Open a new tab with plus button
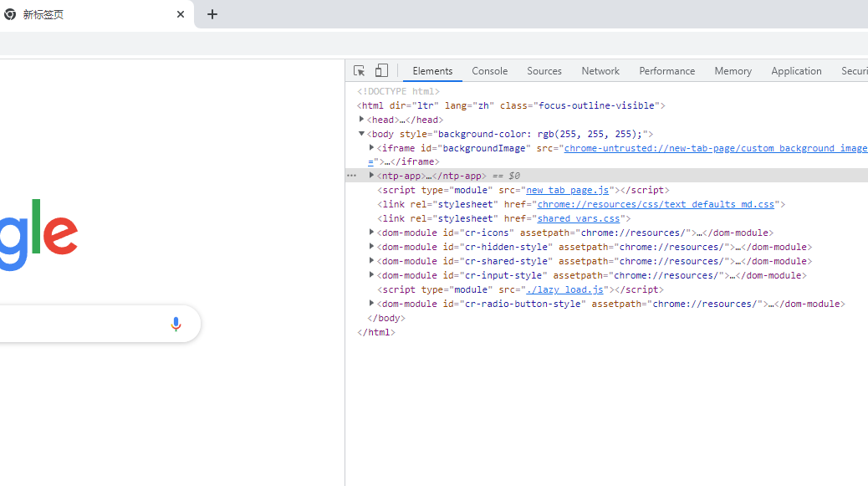The height and width of the screenshot is (486, 868). coord(212,14)
